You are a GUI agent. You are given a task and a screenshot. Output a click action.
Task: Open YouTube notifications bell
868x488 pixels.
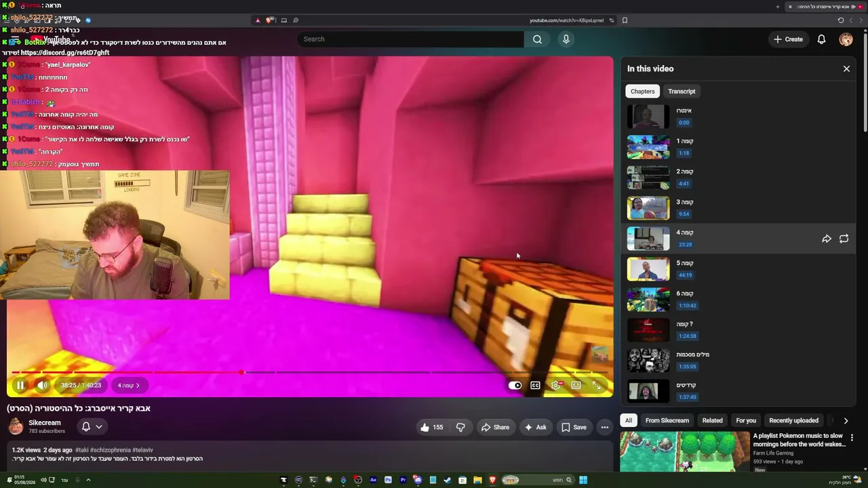[821, 39]
